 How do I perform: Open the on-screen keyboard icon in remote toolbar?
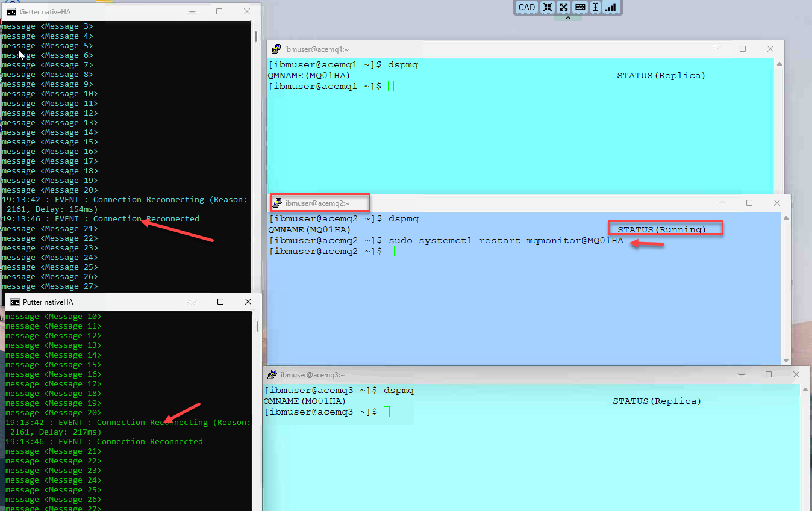click(x=580, y=7)
